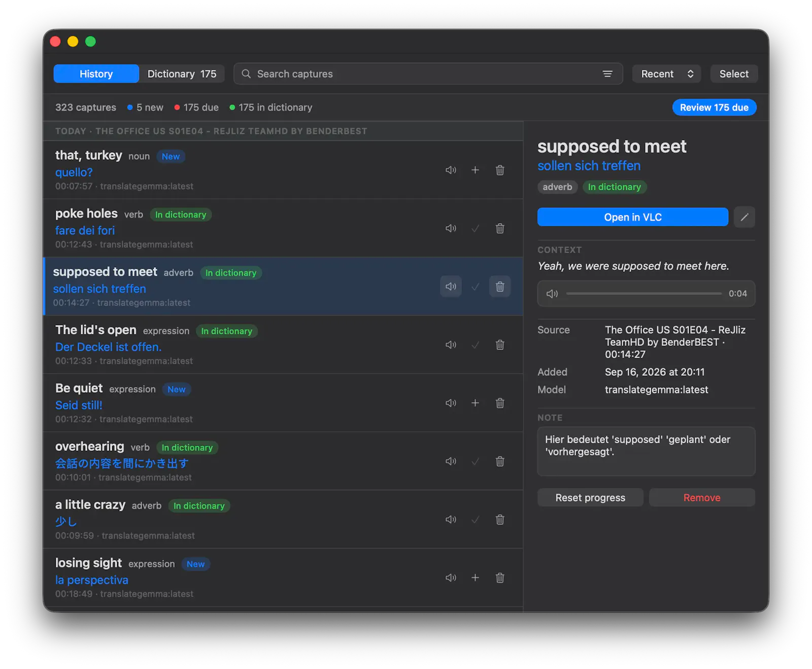Play audio for 'overhearing' capture
Screen dimensions: 812x669
[x=451, y=461]
